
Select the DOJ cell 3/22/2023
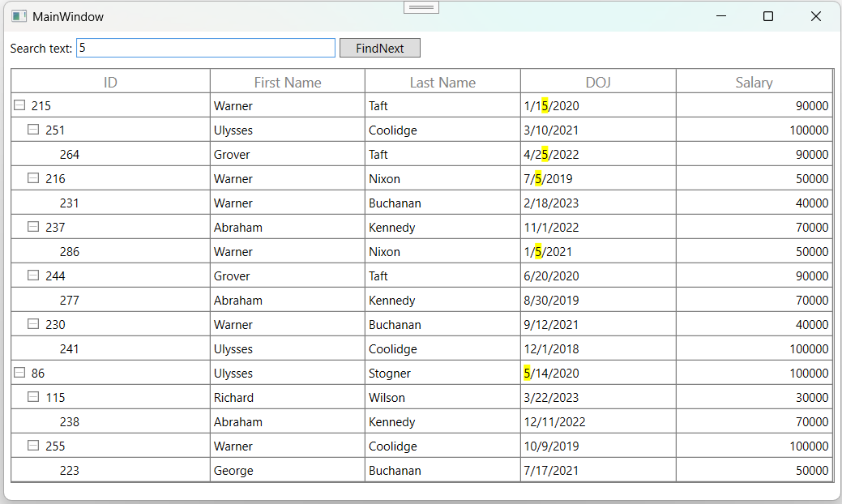click(x=598, y=397)
